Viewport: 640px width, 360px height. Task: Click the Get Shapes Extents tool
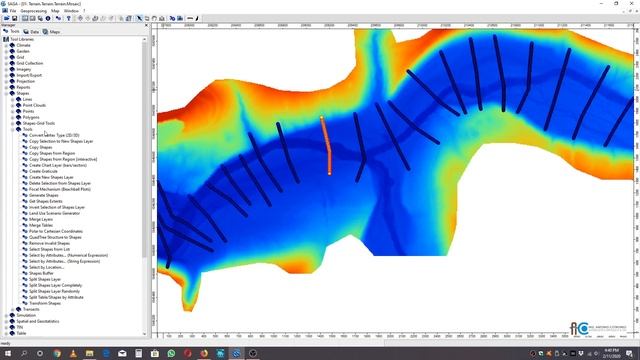click(x=46, y=201)
